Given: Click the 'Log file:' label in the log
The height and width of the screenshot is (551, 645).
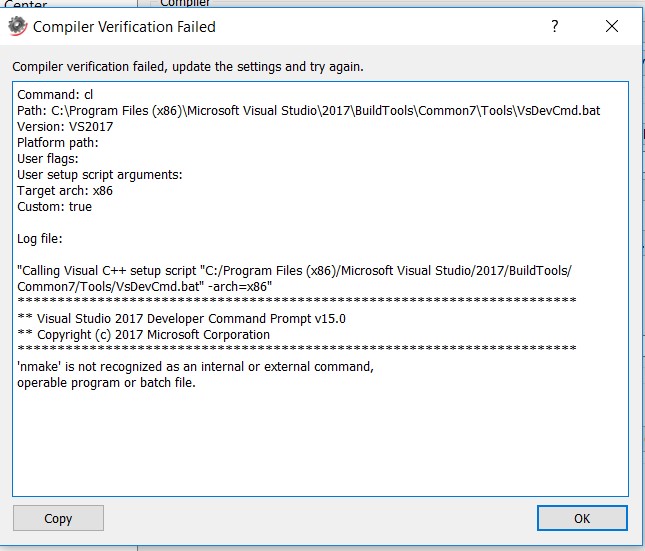Looking at the screenshot, I should 41,239.
